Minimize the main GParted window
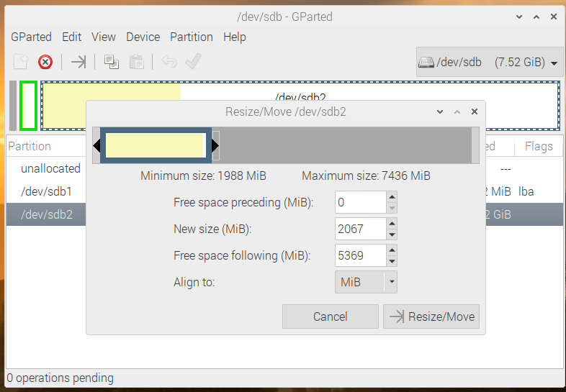The width and height of the screenshot is (566, 392). coord(519,17)
